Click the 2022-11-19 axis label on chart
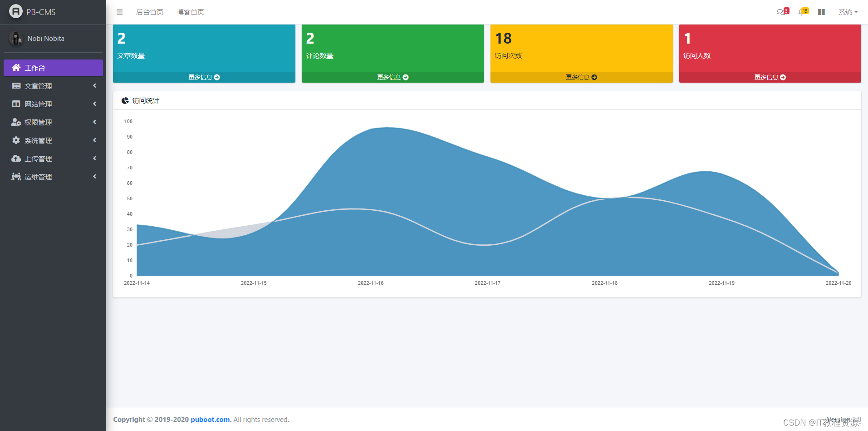This screenshot has width=868, height=431. (x=721, y=283)
